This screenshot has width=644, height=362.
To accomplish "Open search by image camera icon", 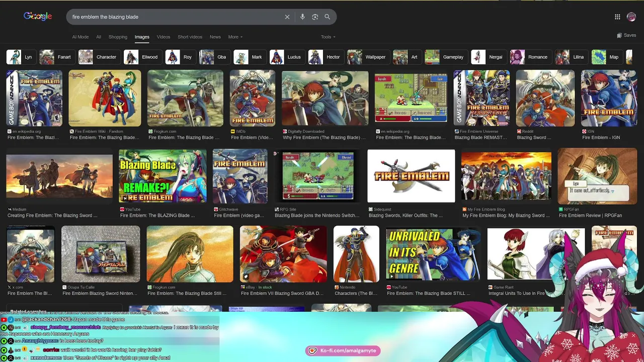I will click(315, 17).
